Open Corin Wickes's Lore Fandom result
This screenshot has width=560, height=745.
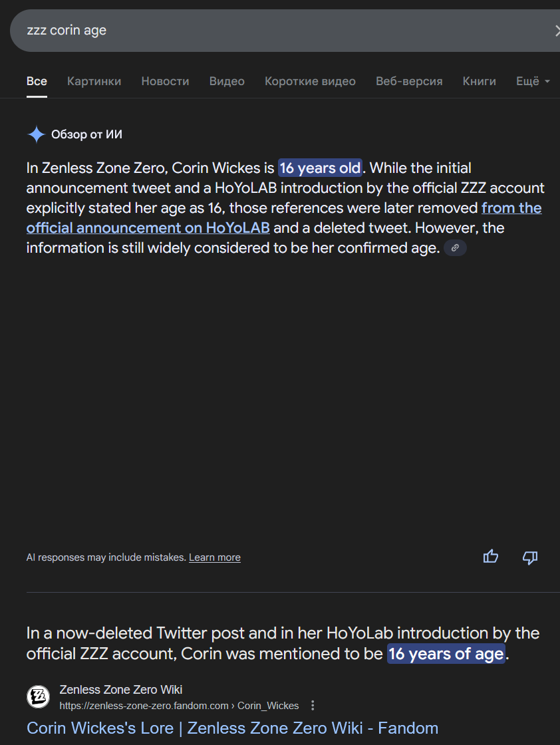pyautogui.click(x=232, y=728)
